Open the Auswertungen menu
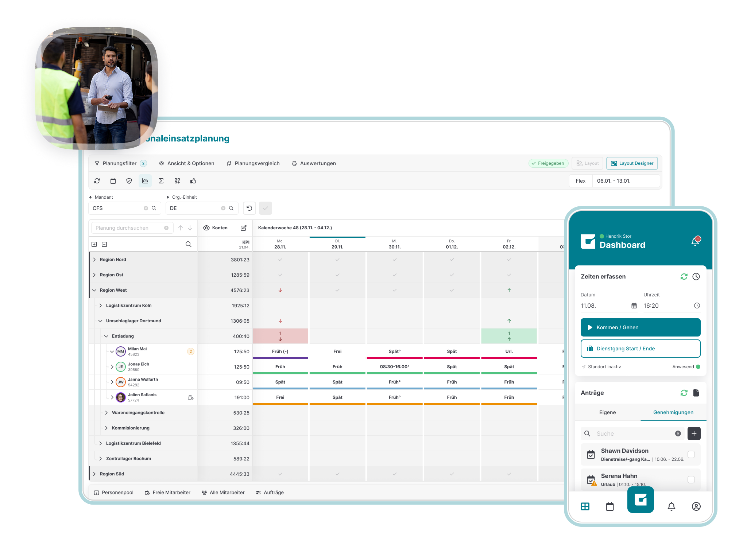The width and height of the screenshot is (747, 560). 314,163
